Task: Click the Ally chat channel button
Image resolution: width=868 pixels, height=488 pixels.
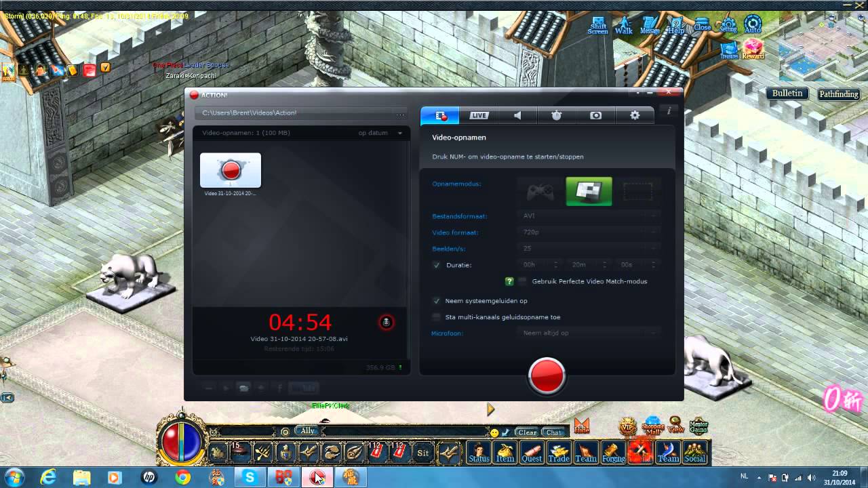Action: [x=308, y=431]
